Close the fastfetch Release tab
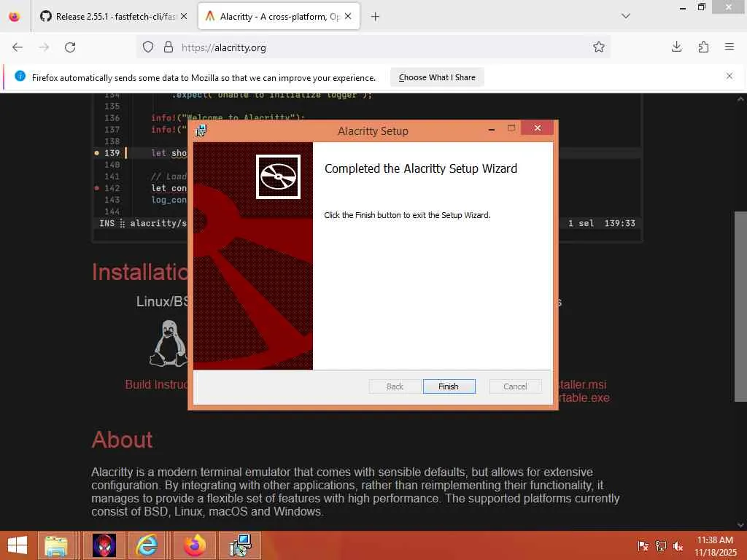This screenshot has height=560, width=747. pos(184,17)
